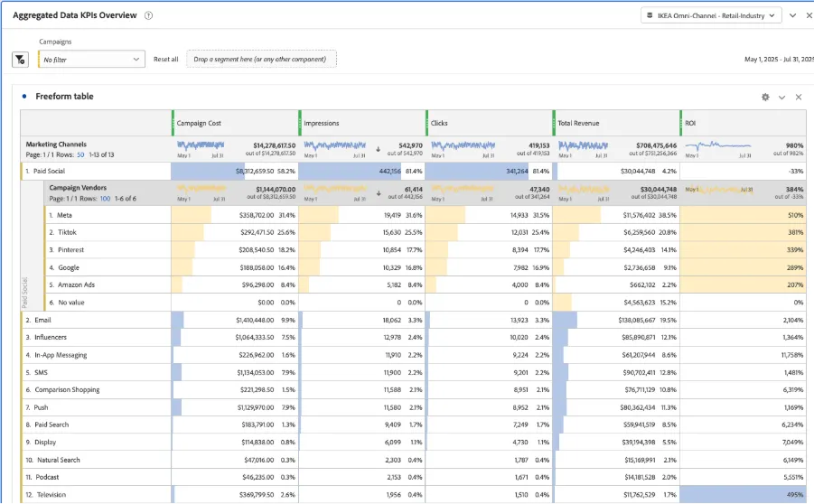Click the ROI trend sparkline
Image resolution: width=814 pixels, height=504 pixels.
(x=718, y=145)
